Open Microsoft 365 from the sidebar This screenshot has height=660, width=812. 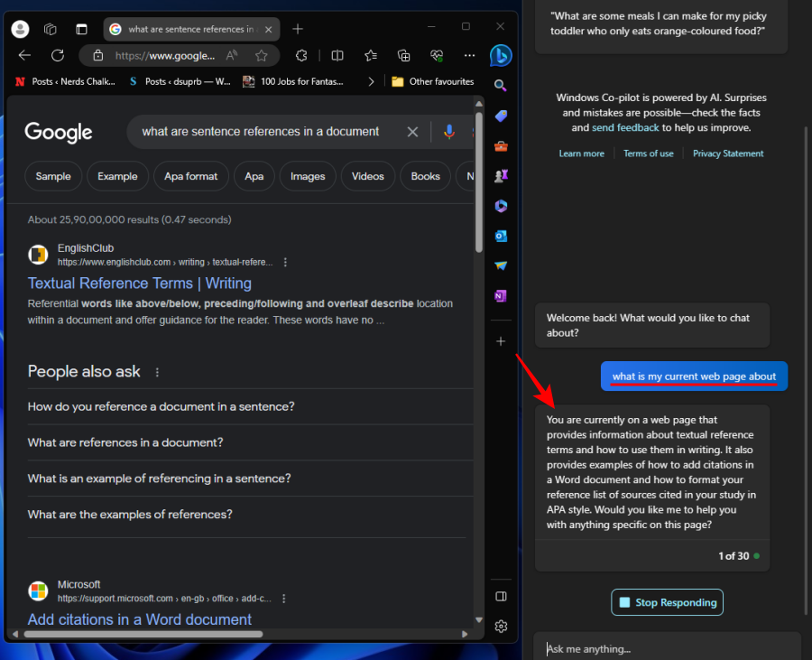tap(501, 206)
